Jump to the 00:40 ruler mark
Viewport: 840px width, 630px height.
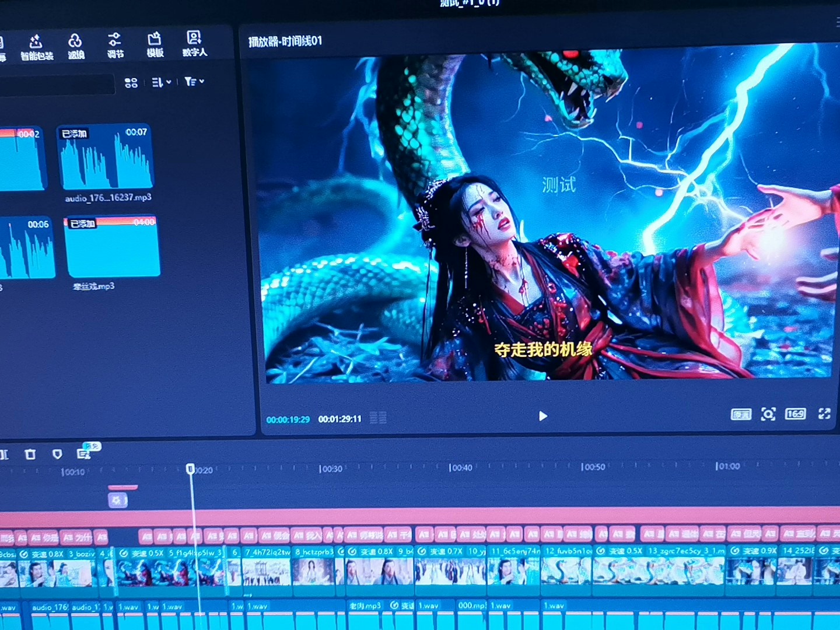point(461,468)
